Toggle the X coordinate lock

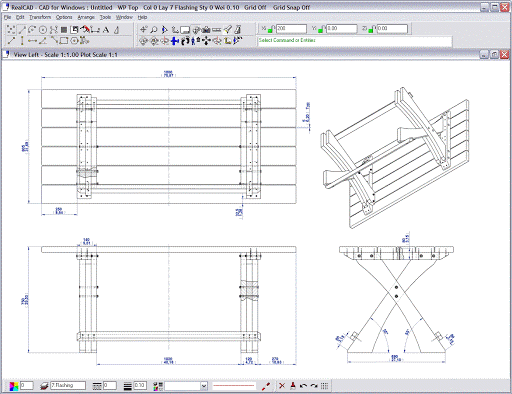271,29
